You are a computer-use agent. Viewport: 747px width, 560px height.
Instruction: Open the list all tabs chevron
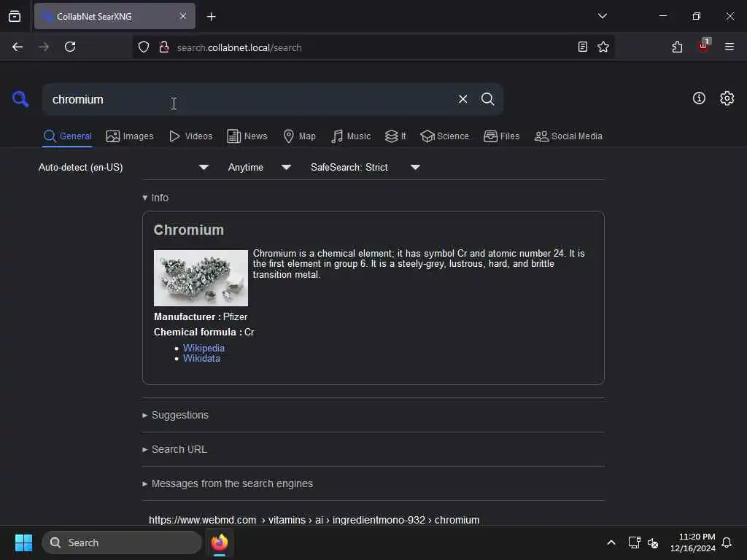(x=602, y=16)
